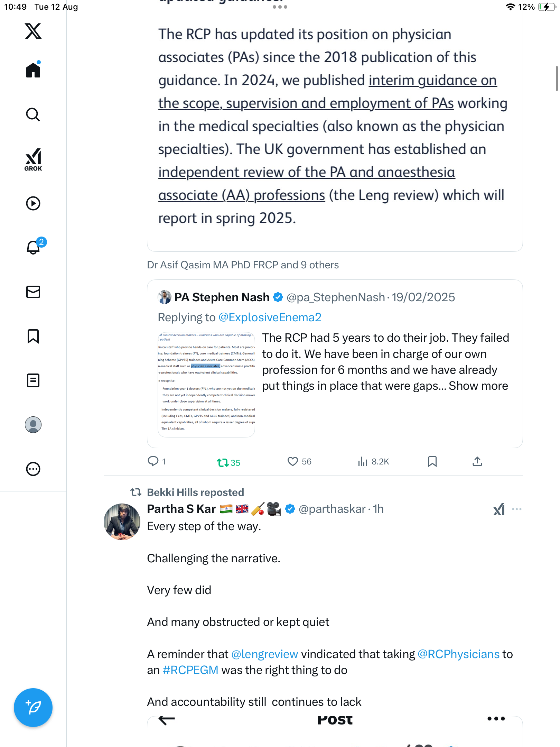This screenshot has height=747, width=560.
Task: Open the more options on Partha's post
Action: click(516, 509)
